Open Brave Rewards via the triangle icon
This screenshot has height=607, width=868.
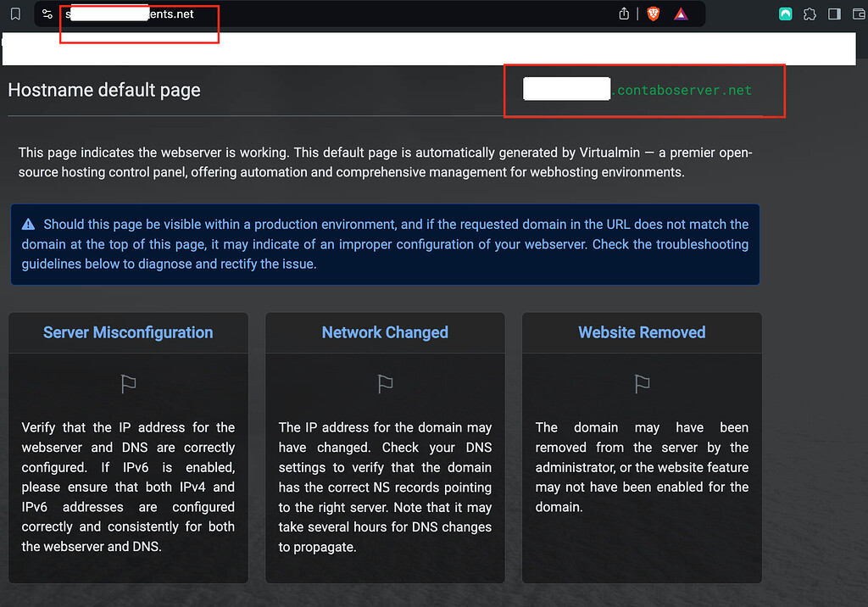682,14
